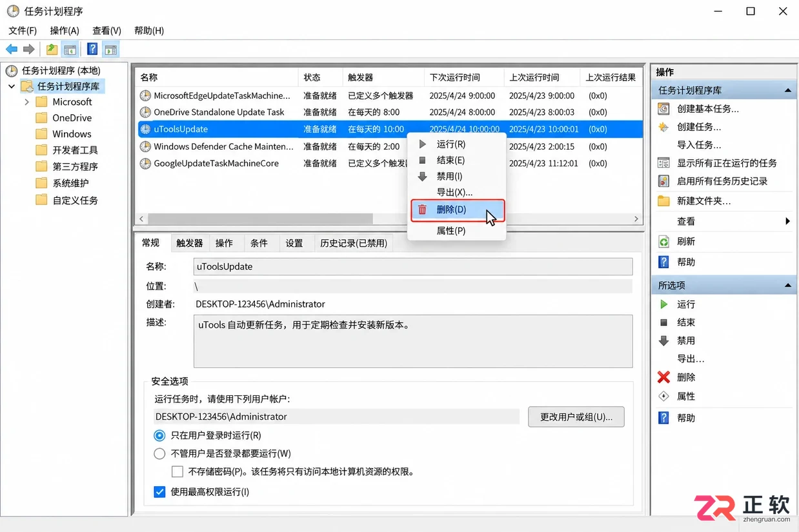Open the 操作(A) menu in the menu bar
799x532 pixels.
[64, 30]
